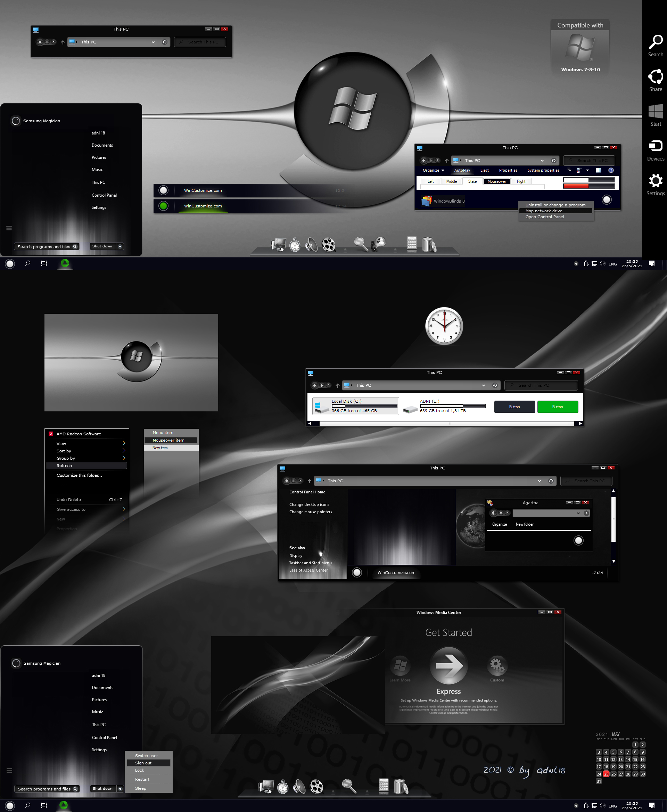Click the blue Help question-mark icon

point(611,170)
